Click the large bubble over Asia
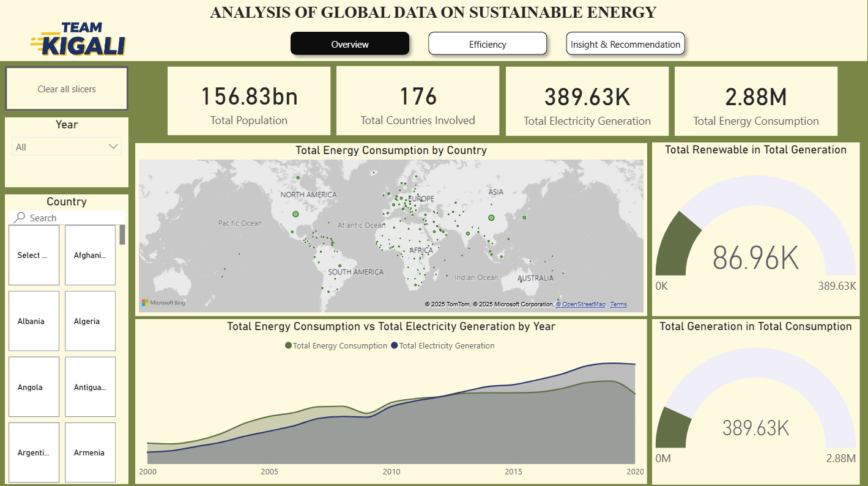868x486 pixels. [x=491, y=217]
